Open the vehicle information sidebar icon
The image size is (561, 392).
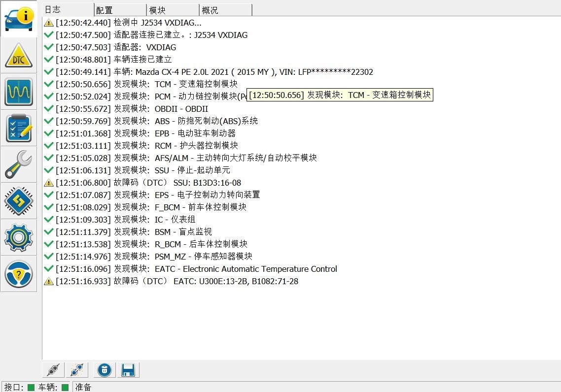pos(19,19)
